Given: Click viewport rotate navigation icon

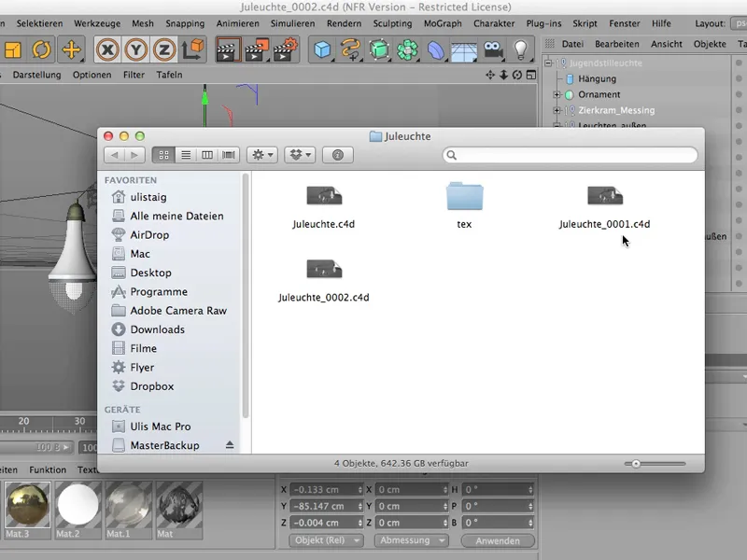Looking at the screenshot, I should coord(517,75).
